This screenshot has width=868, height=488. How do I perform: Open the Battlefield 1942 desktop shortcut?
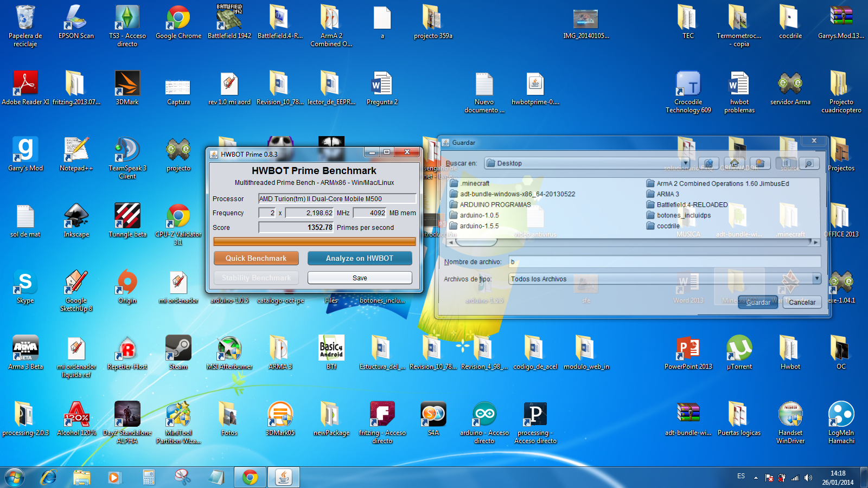click(x=229, y=23)
